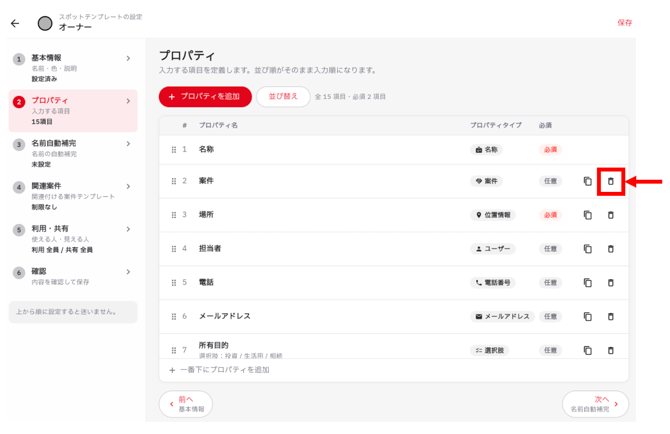Click プロパティを追加 button
This screenshot has height=434, width=670.
pos(205,97)
